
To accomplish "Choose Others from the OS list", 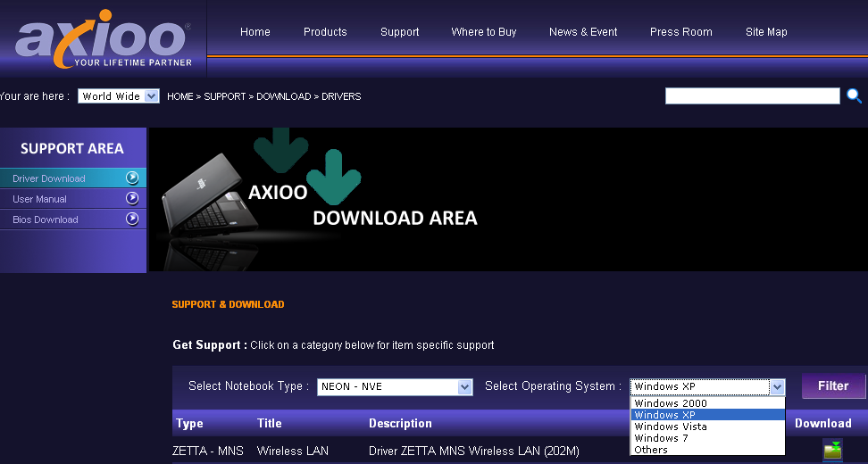I will click(707, 450).
